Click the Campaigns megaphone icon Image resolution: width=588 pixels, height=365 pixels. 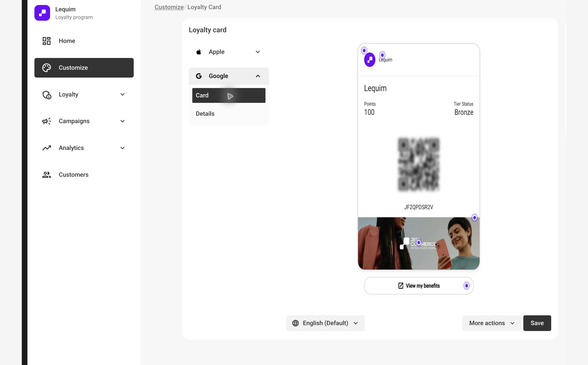tap(47, 121)
